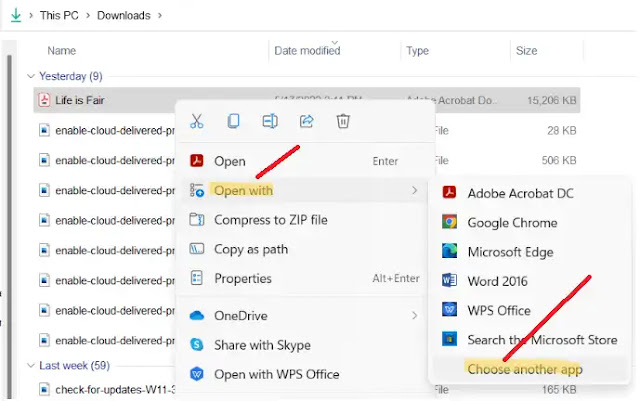Collapse the Last week (59) group

coord(31,365)
